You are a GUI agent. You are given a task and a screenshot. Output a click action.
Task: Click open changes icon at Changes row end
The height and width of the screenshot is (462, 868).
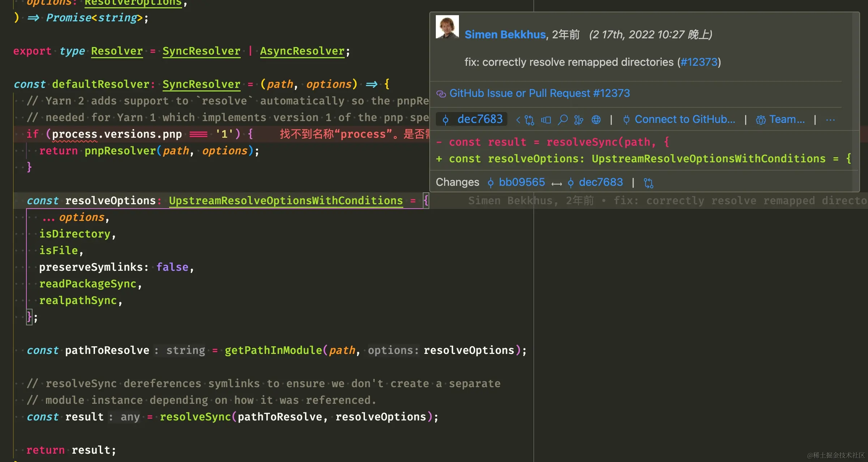click(649, 183)
